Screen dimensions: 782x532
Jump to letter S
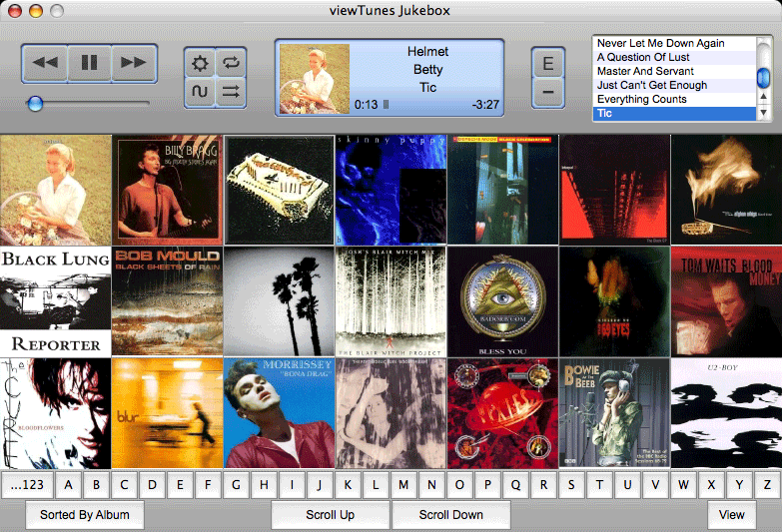[571, 485]
